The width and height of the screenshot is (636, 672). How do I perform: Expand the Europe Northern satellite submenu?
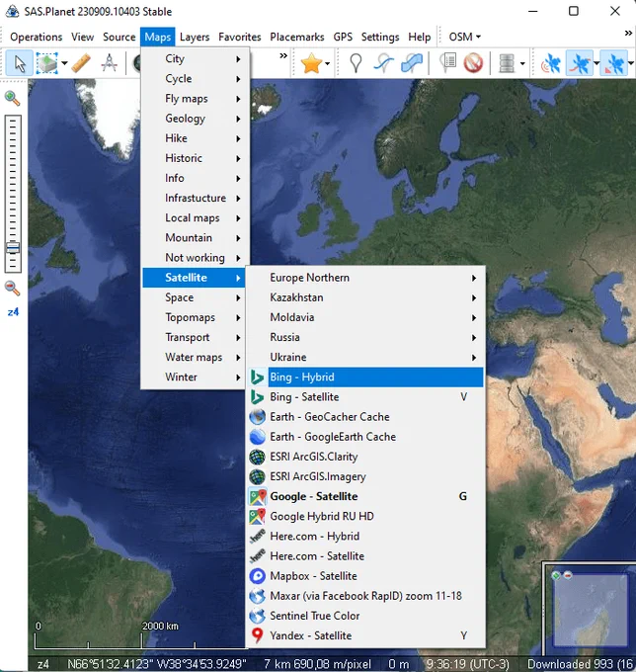pyautogui.click(x=366, y=278)
